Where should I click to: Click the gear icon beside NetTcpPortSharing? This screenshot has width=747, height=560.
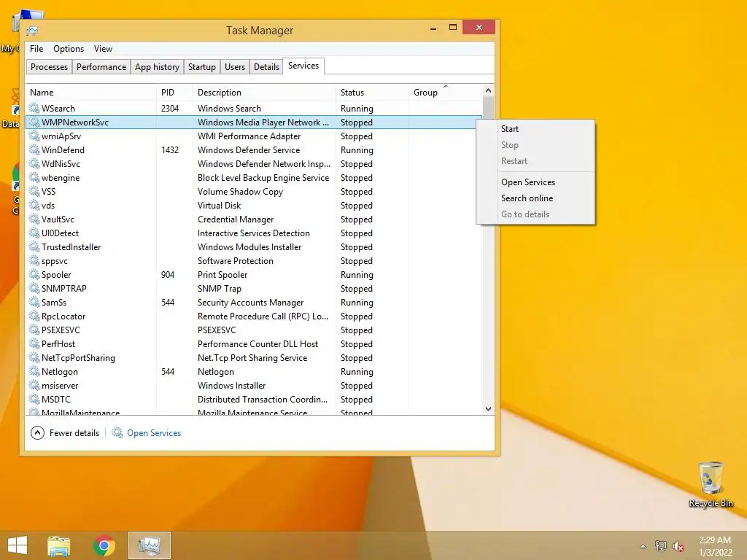tap(34, 357)
